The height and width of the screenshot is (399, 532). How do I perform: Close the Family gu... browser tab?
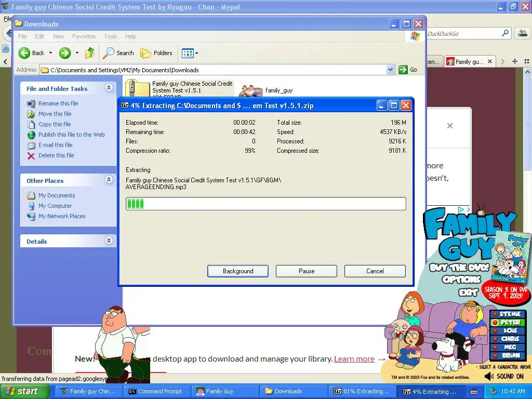(489, 61)
